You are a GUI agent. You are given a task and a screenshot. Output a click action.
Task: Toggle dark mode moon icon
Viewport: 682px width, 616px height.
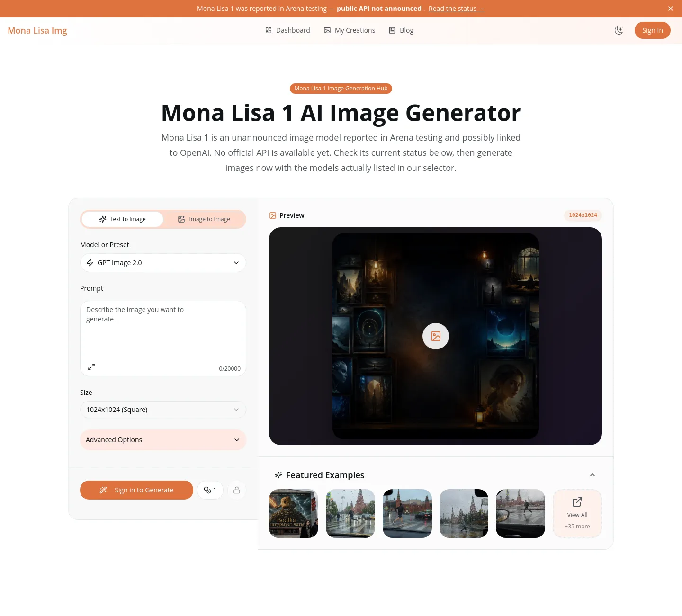pos(619,30)
